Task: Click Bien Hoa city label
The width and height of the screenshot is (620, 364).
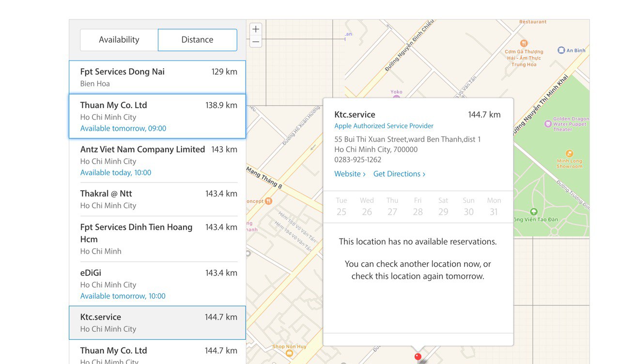Action: 95,84
